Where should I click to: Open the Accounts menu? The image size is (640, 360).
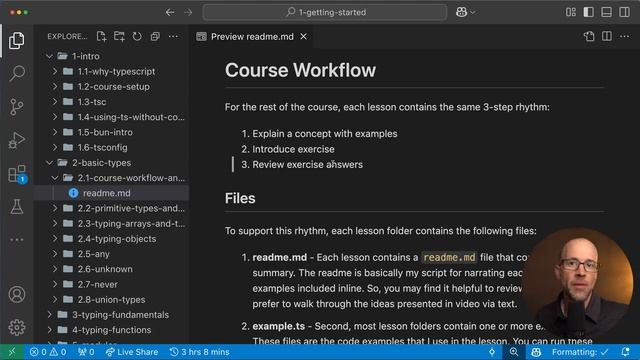[x=17, y=294]
